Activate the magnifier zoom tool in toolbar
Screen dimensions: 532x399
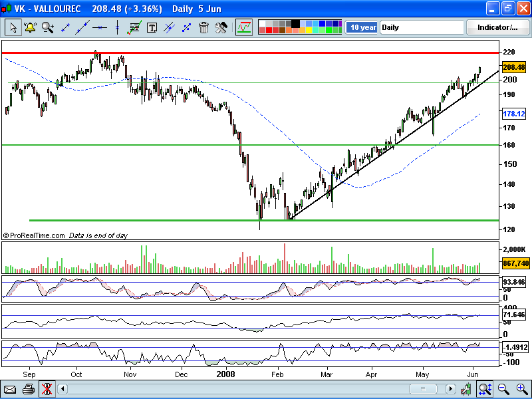pos(48,27)
